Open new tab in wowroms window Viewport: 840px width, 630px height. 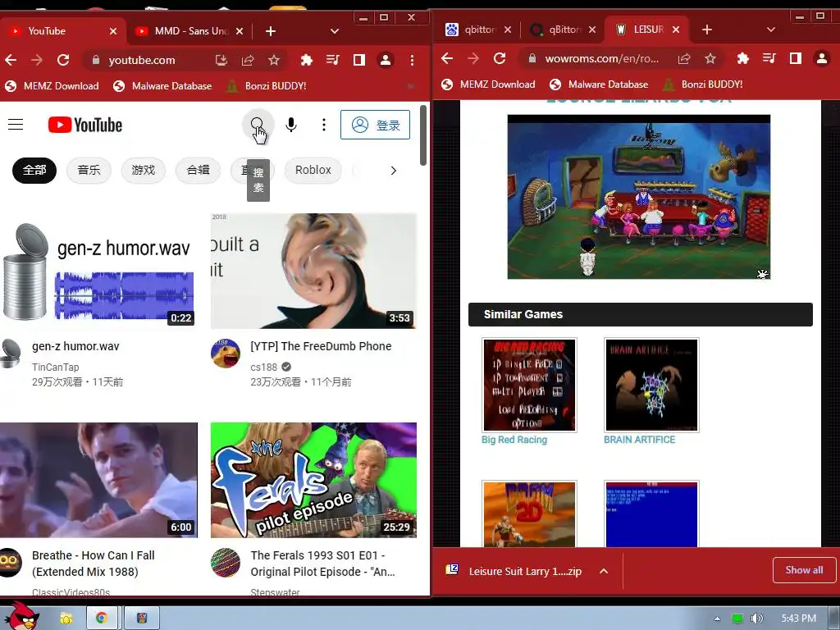(x=706, y=30)
